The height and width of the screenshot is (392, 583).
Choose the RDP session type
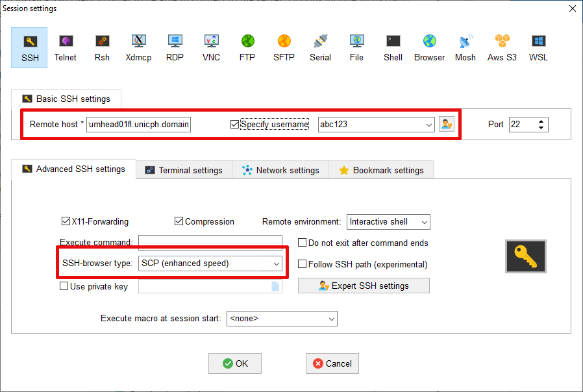[175, 47]
